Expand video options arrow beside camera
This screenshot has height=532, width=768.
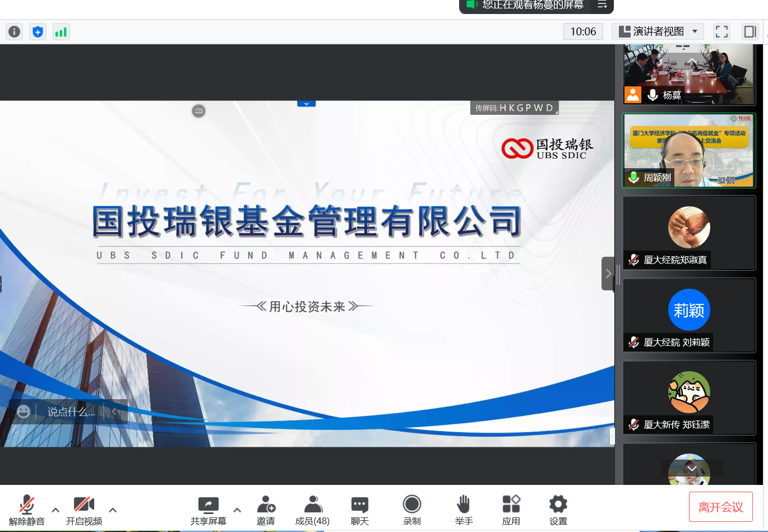(113, 510)
